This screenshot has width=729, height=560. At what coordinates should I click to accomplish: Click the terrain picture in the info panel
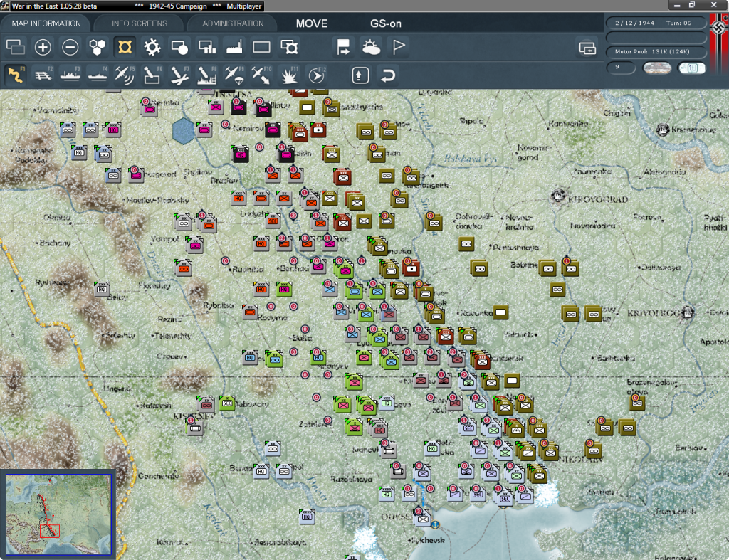tap(657, 68)
